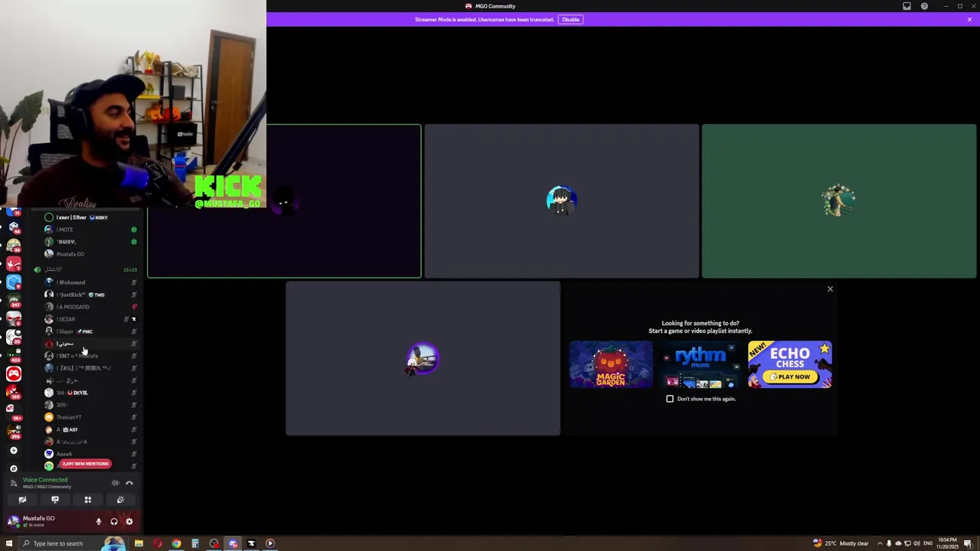This screenshot has height=551, width=980.
Task: Select the 305 member in voice list
Action: point(90,405)
